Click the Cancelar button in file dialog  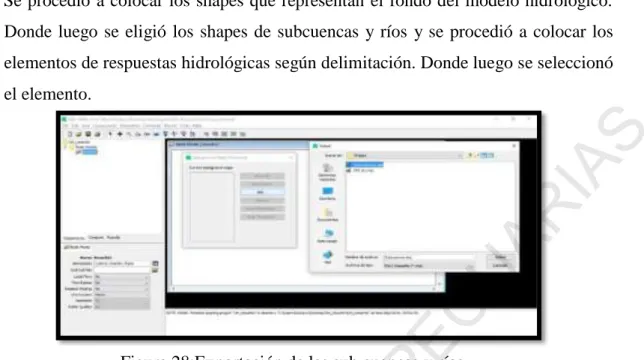coord(500,266)
